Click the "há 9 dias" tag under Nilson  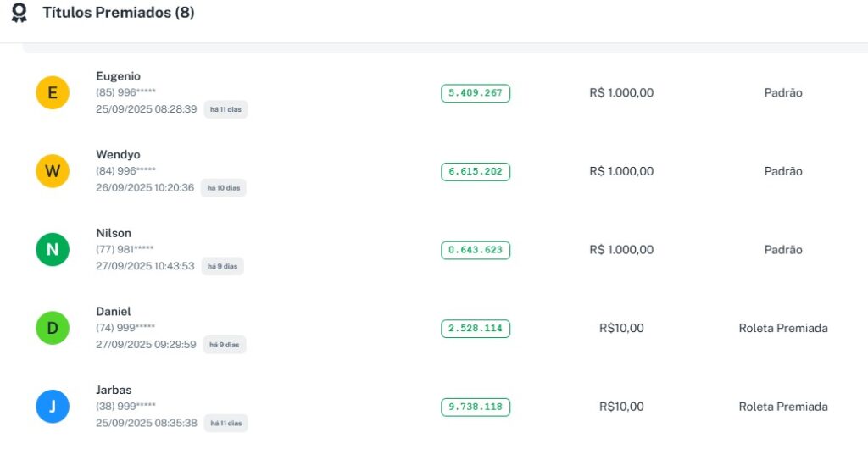pyautogui.click(x=222, y=267)
